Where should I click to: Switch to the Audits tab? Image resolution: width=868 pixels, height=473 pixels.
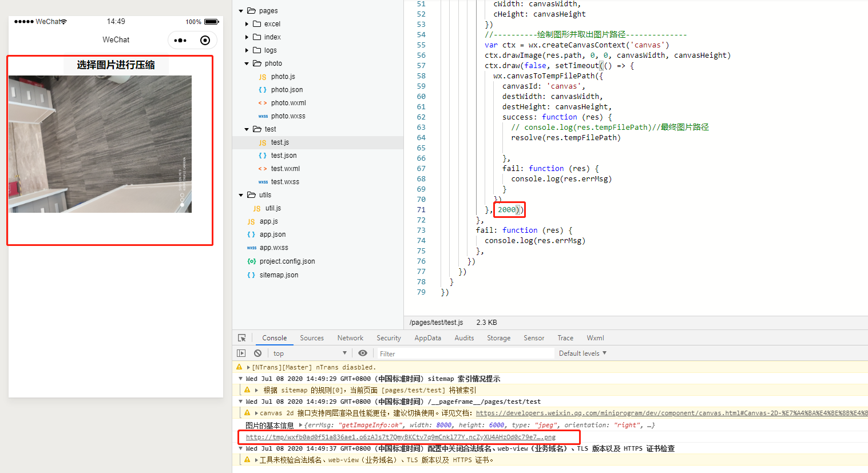click(464, 338)
